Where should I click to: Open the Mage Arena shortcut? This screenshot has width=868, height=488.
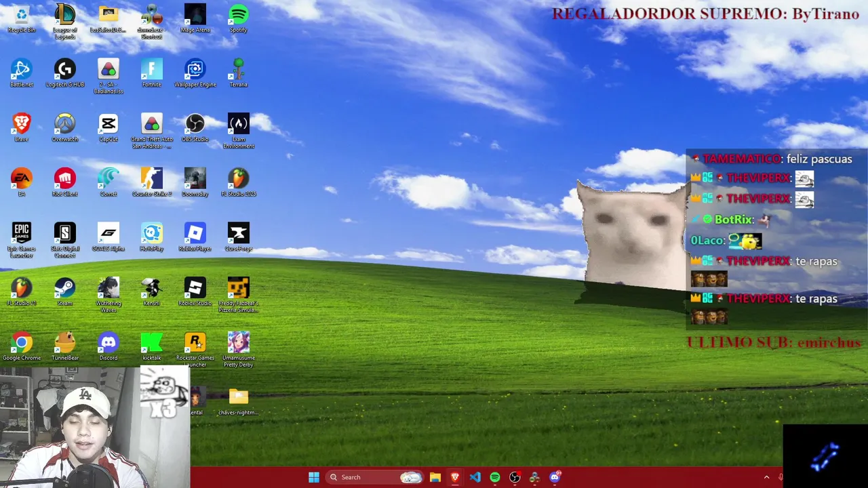(x=195, y=19)
